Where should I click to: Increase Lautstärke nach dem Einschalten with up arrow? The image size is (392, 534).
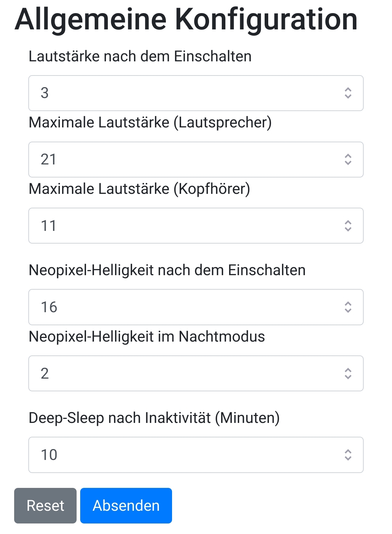348,89
